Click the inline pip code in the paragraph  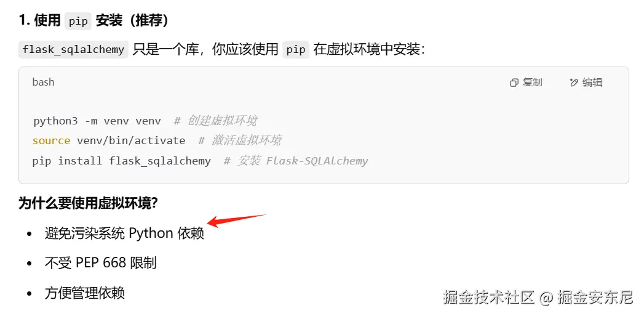[x=296, y=50]
